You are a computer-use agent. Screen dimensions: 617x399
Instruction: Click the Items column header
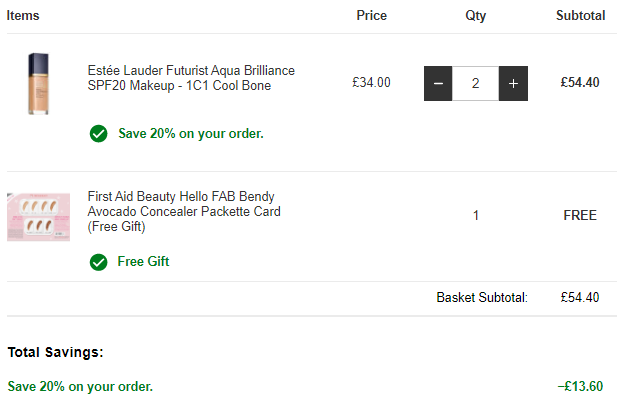[x=23, y=15]
